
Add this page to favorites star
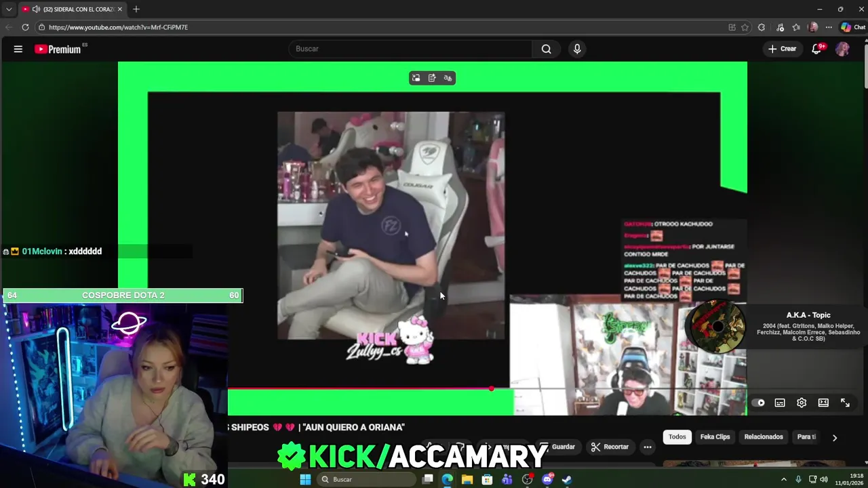[745, 27]
